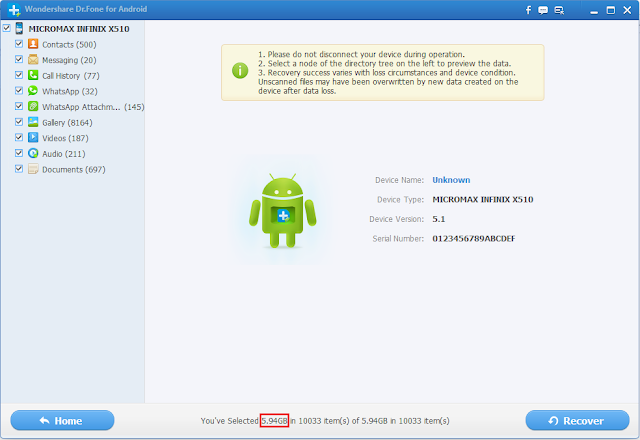Select the Call History (77) node
Viewport: 640px width, 440px height.
tap(71, 76)
